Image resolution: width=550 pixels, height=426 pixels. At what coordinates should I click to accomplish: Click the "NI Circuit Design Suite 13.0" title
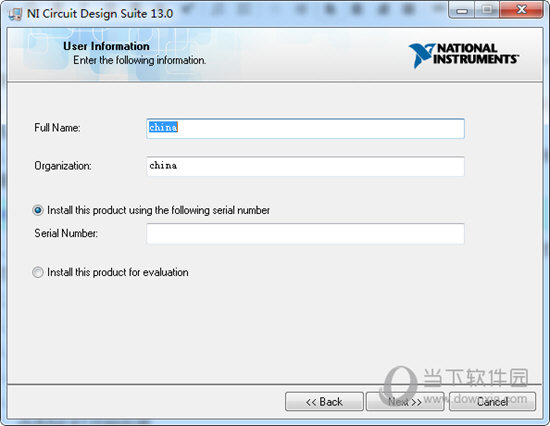tap(100, 14)
